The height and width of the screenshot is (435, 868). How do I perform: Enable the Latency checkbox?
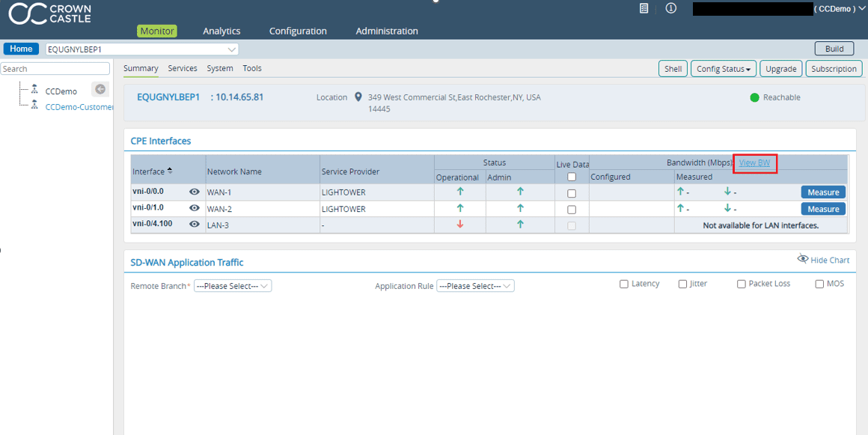[624, 283]
